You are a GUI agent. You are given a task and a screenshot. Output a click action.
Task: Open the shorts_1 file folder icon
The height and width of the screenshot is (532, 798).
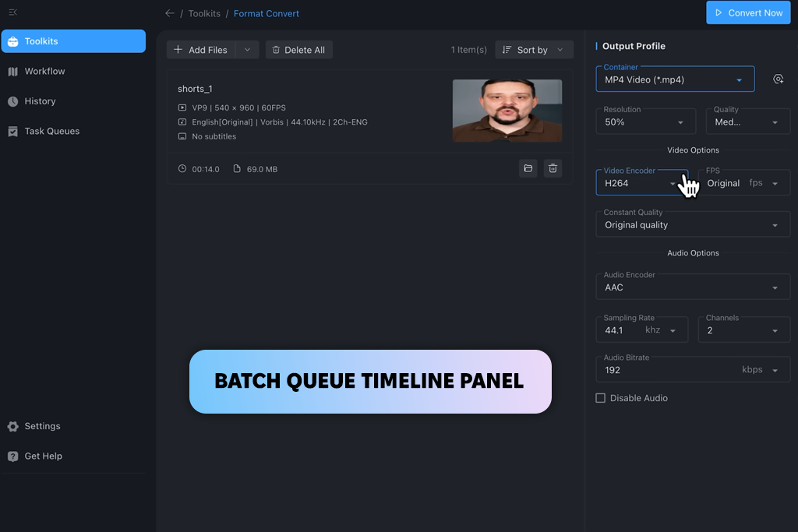(x=528, y=168)
